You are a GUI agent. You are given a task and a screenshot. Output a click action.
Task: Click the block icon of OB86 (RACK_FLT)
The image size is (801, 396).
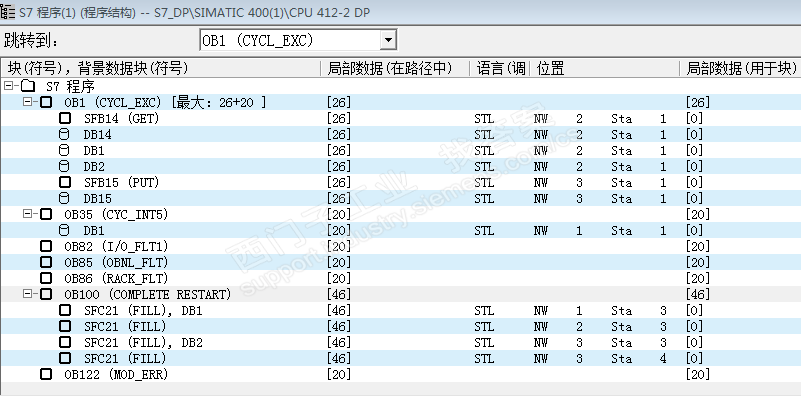[x=46, y=278]
